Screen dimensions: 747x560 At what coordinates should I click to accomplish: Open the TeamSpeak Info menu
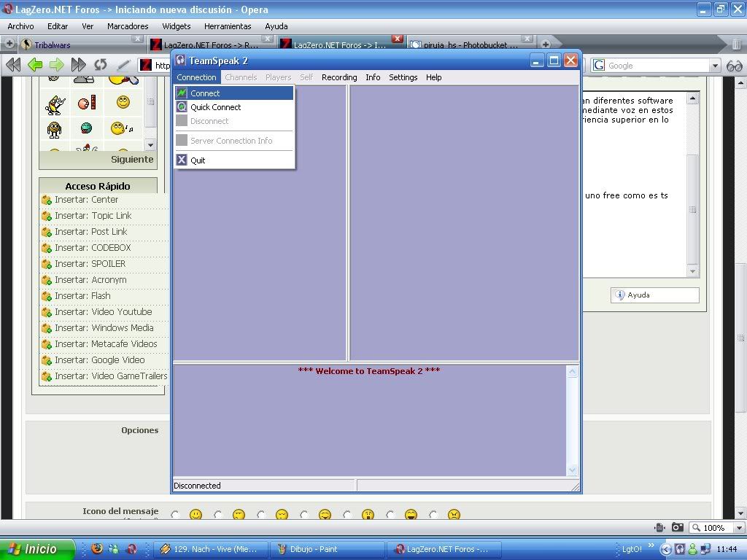[373, 77]
